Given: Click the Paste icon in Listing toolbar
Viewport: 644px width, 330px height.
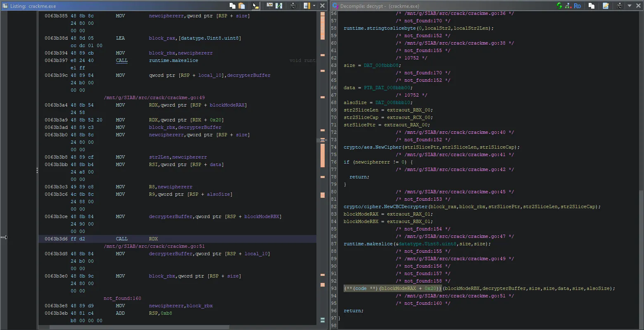Looking at the screenshot, I should click(x=242, y=6).
